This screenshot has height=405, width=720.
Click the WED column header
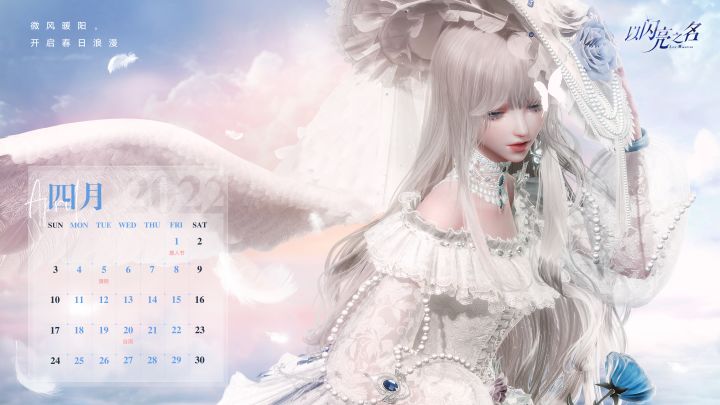tap(128, 225)
